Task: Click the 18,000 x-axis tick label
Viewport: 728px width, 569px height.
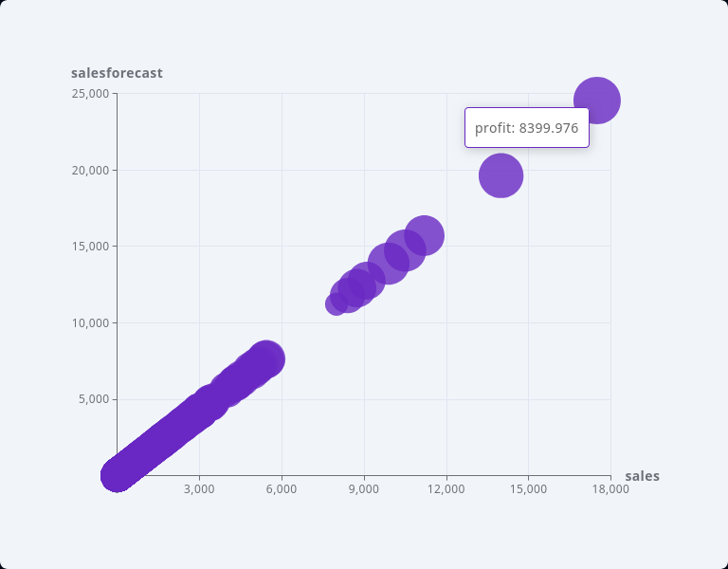Action: tap(610, 489)
